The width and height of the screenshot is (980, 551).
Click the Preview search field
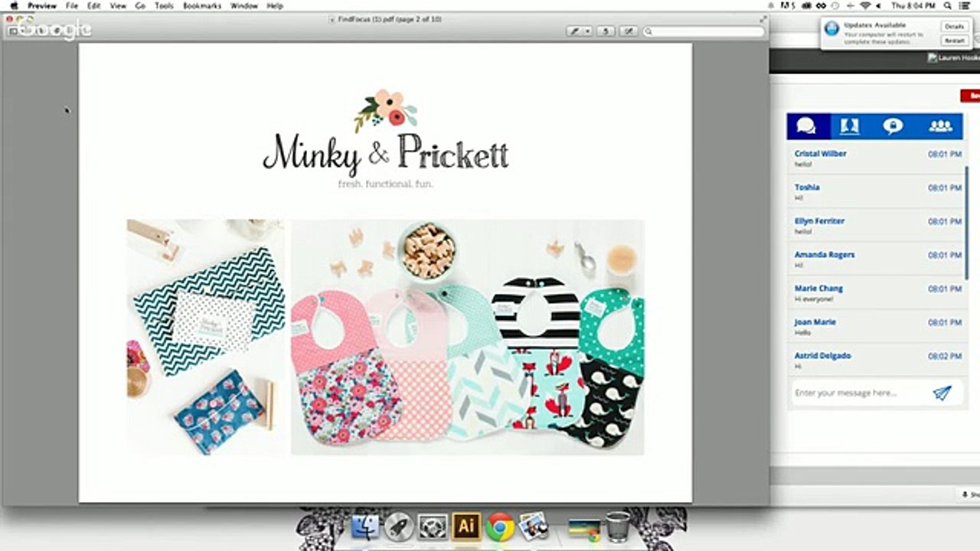coord(704,31)
